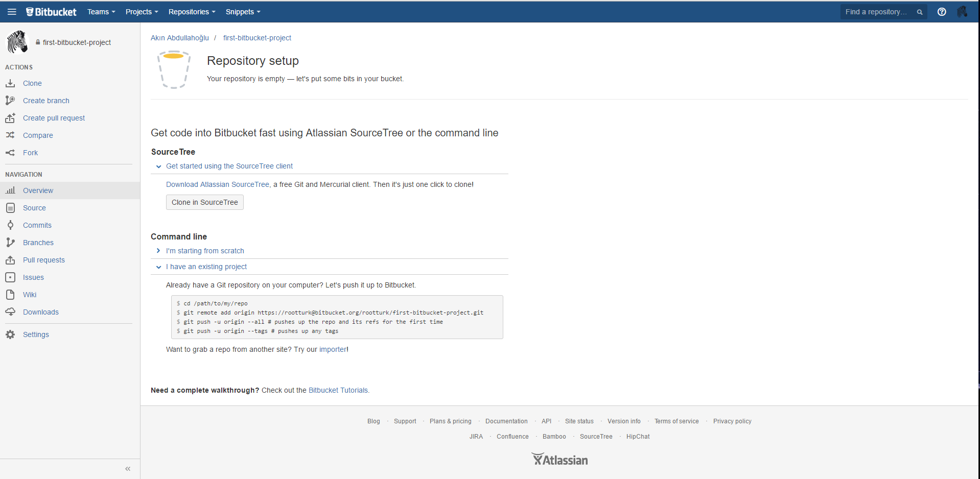Click the search magnifier icon
980x479 pixels.
point(920,12)
